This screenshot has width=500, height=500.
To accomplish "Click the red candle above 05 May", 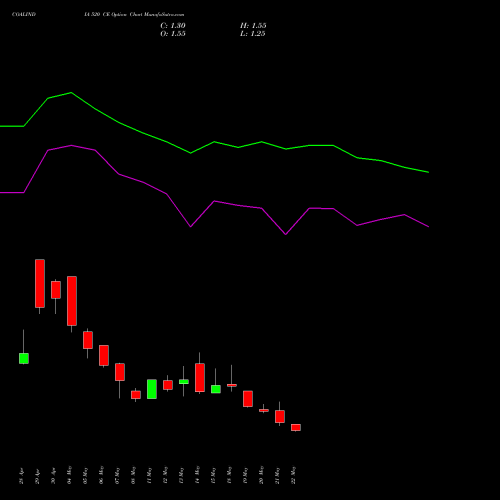I will (x=88, y=340).
